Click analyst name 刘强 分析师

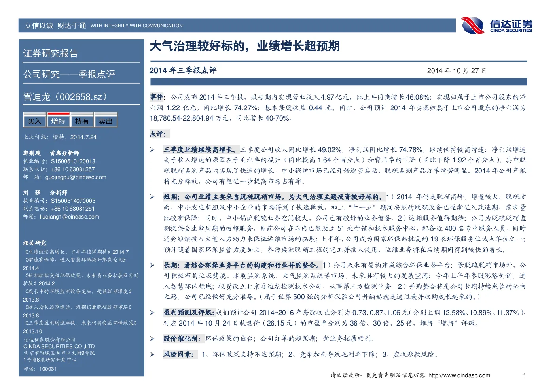point(45,192)
